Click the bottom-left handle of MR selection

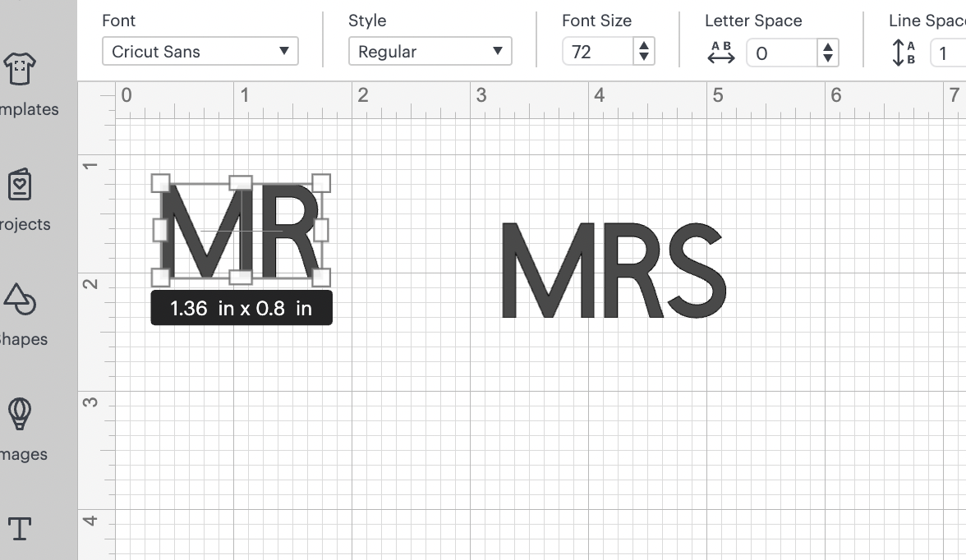pyautogui.click(x=160, y=278)
